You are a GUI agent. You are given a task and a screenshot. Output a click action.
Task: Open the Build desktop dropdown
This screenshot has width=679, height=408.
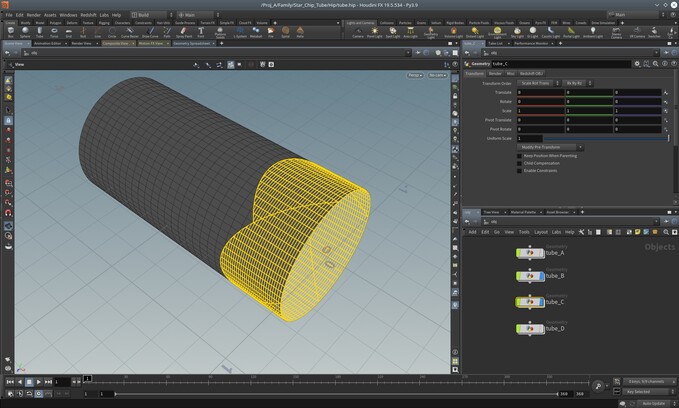click(152, 15)
